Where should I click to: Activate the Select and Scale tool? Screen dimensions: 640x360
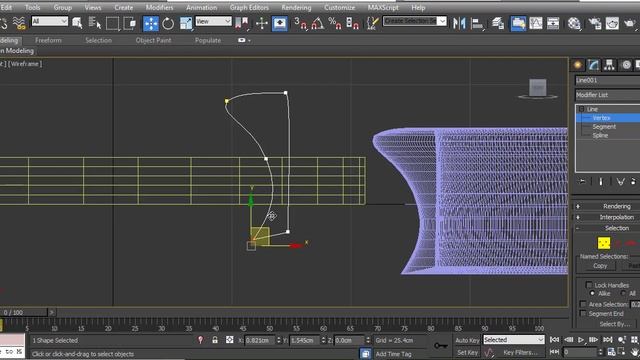pos(186,23)
